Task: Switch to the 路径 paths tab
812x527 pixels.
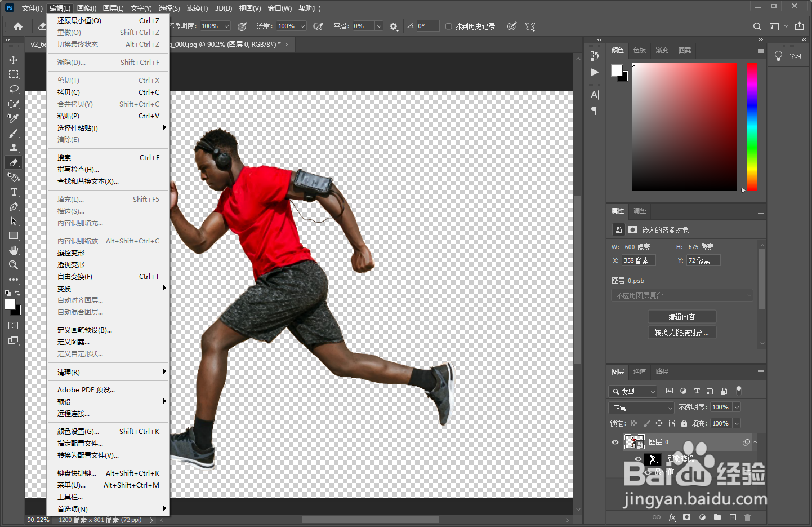Action: [x=662, y=371]
